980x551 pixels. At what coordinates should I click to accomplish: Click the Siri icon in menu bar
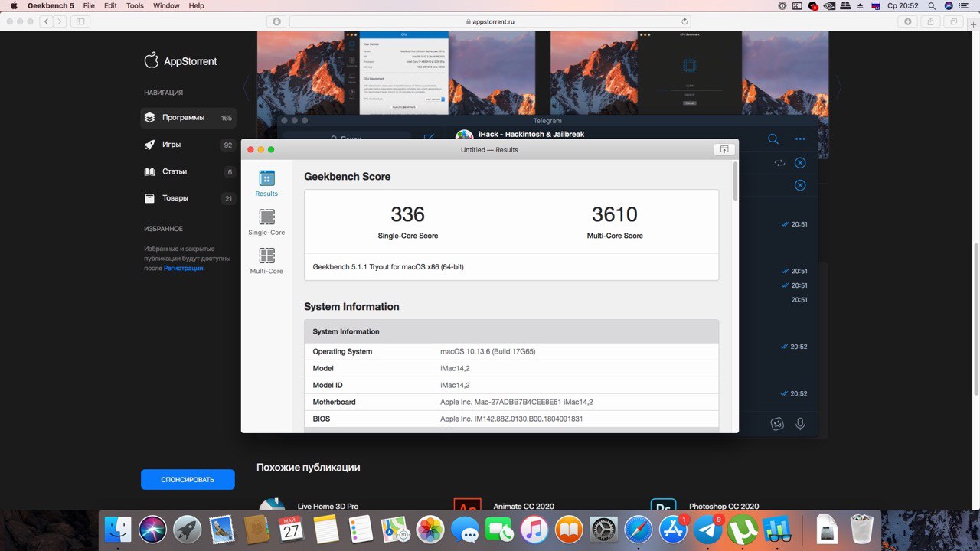[949, 5]
